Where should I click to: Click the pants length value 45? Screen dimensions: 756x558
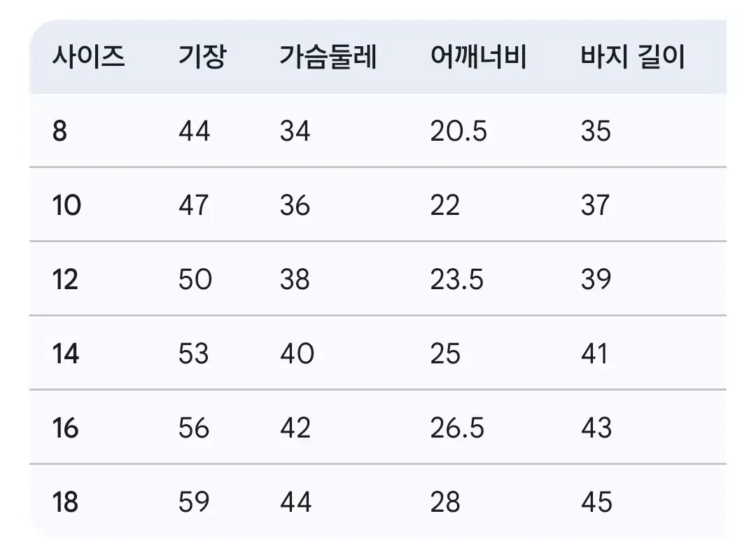(x=596, y=502)
